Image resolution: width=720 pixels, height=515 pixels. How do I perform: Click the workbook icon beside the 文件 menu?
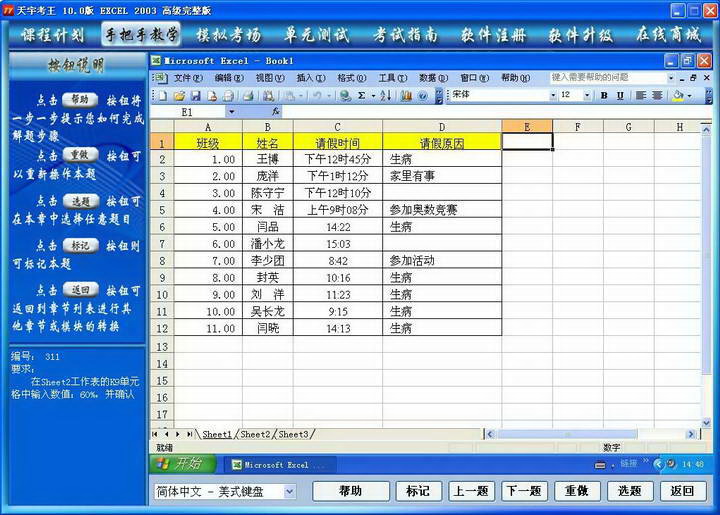[160, 78]
